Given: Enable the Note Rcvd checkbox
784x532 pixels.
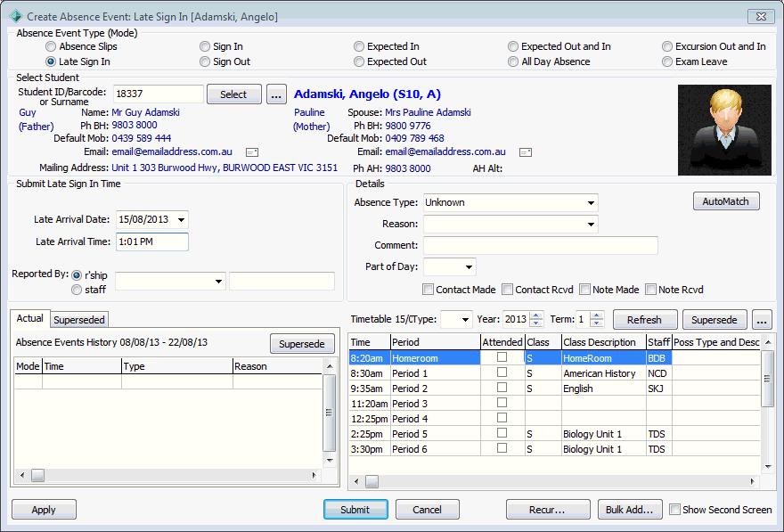Looking at the screenshot, I should 650,290.
